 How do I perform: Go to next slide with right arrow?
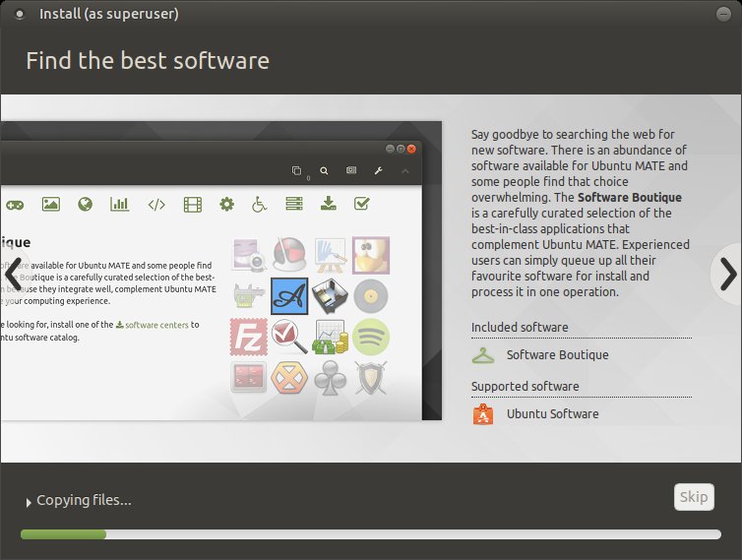(728, 274)
